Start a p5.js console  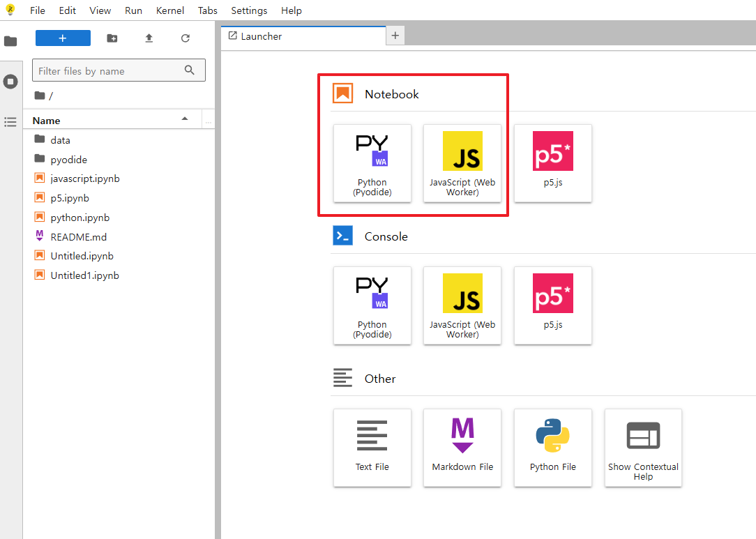553,305
